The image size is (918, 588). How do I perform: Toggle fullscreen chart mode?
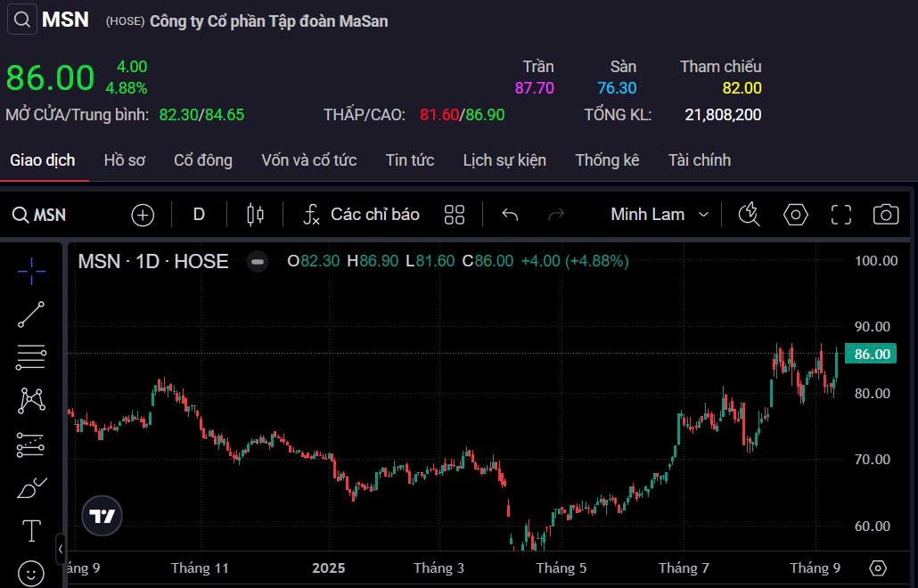point(841,215)
